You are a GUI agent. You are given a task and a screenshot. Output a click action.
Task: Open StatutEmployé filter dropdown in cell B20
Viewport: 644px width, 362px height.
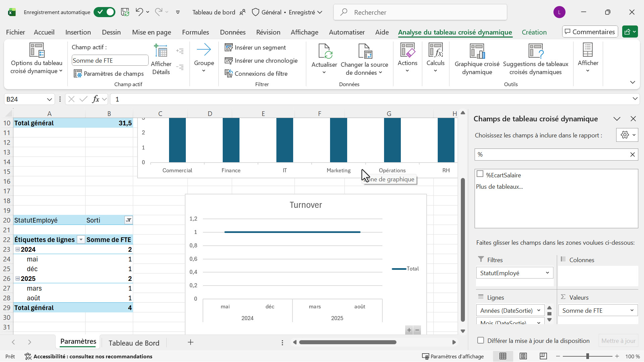coord(128,220)
